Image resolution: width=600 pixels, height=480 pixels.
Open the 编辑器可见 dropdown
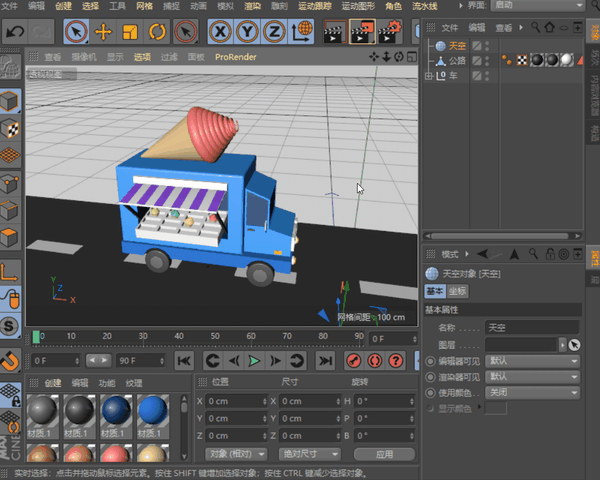click(532, 361)
